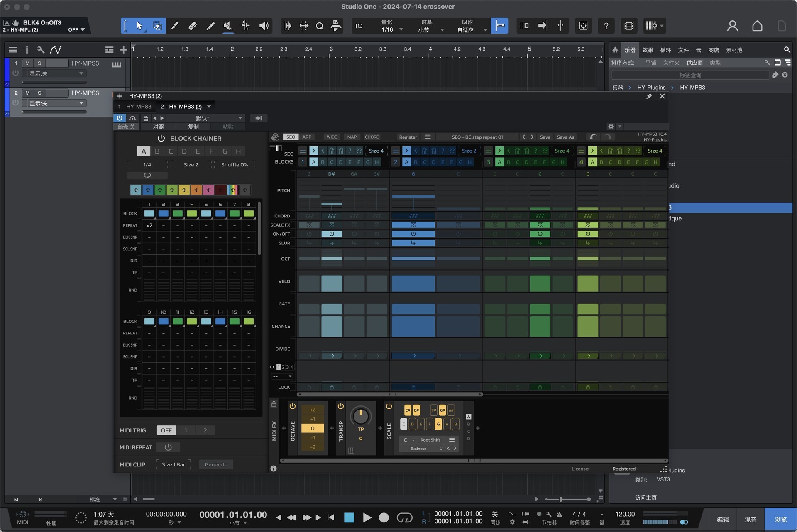Switch to the ARP tab
797x532 pixels.
coord(307,137)
